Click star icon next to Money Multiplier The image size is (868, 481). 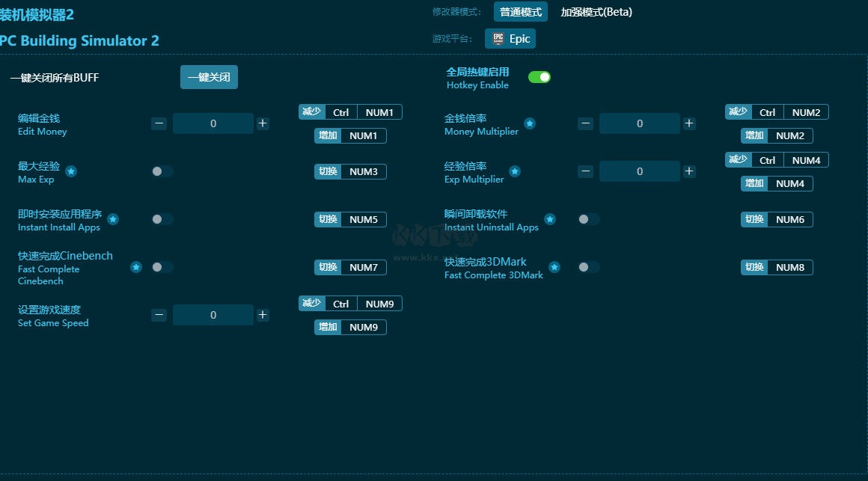pos(530,123)
